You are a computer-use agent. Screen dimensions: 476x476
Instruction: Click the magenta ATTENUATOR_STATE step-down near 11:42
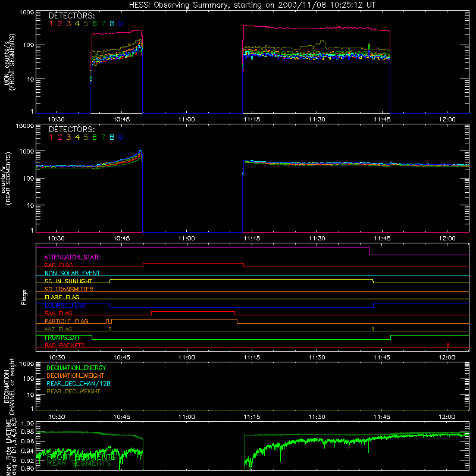(369, 251)
